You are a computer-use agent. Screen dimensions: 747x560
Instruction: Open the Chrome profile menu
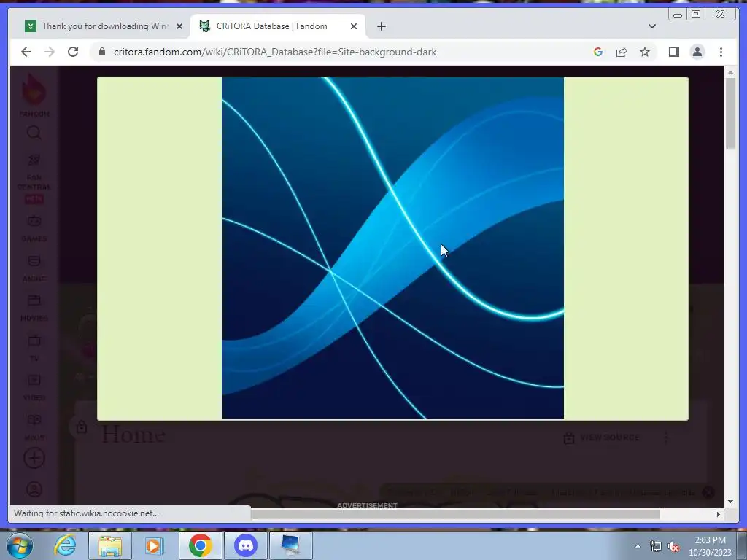point(697,52)
